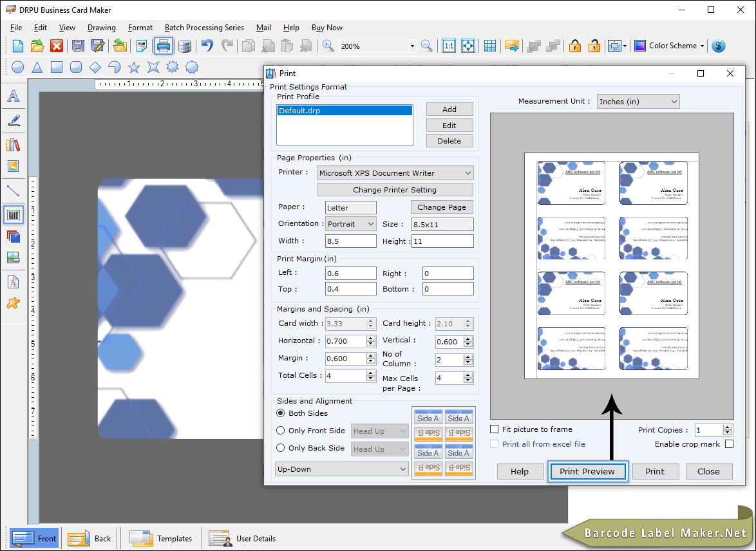Click the page Width input field
The width and height of the screenshot is (756, 551).
350,241
